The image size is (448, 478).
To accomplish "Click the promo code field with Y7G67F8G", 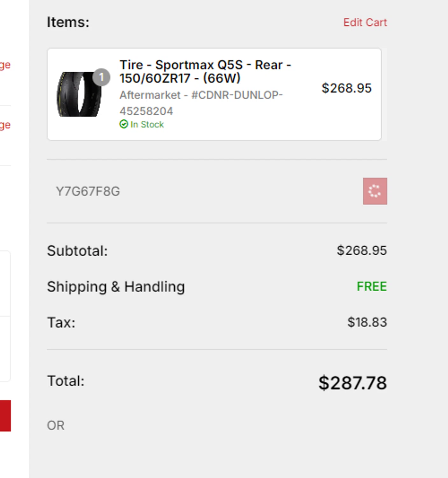I will [x=204, y=191].
